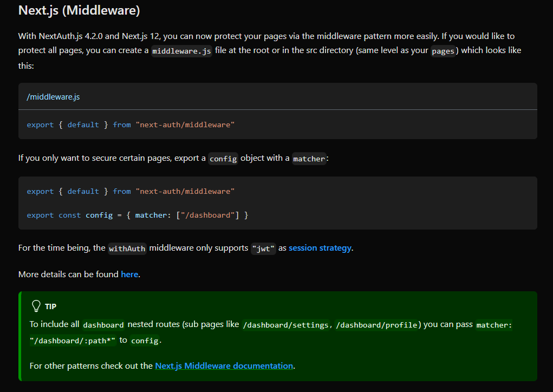Viewport: 553px width, 392px height.
Task: Click the /middleware.js code block title
Action: click(53, 97)
